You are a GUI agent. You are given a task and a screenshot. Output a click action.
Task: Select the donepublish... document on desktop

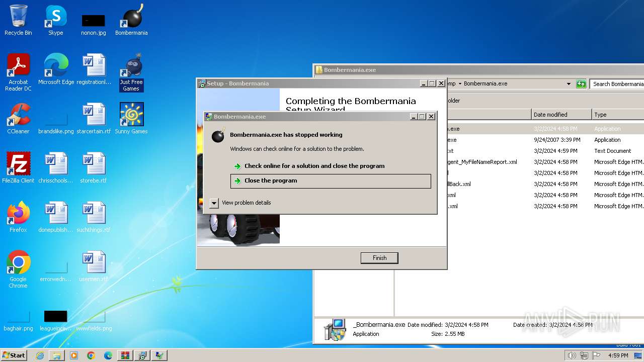click(x=56, y=217)
